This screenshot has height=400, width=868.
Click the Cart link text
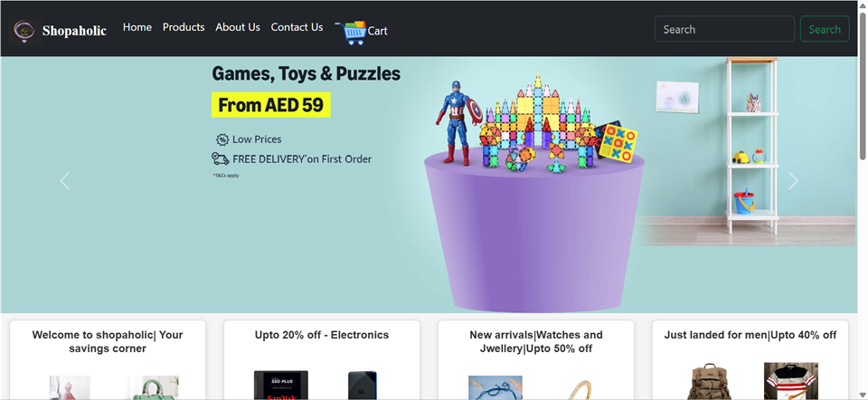377,31
